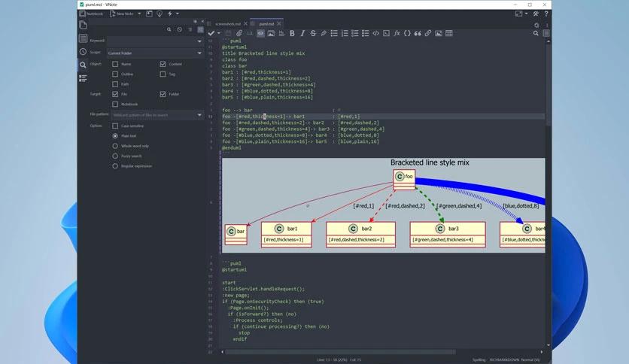This screenshot has height=364, width=629.
Task: Open the history clock panel in sidebar
Action: click(83, 51)
